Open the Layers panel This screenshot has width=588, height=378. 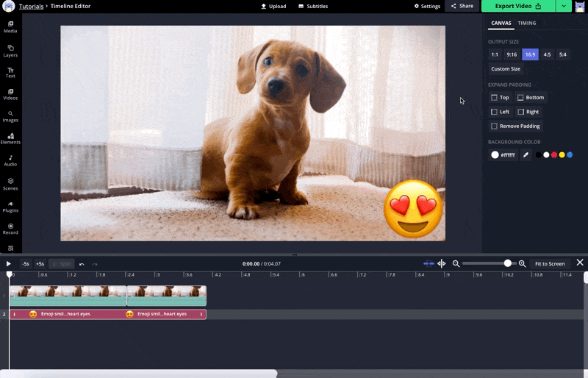(10, 50)
